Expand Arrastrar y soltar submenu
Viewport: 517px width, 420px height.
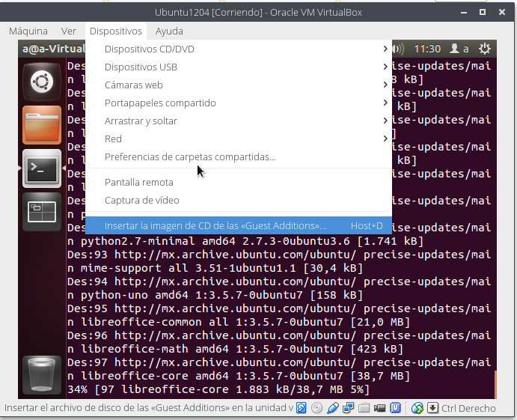(x=239, y=121)
